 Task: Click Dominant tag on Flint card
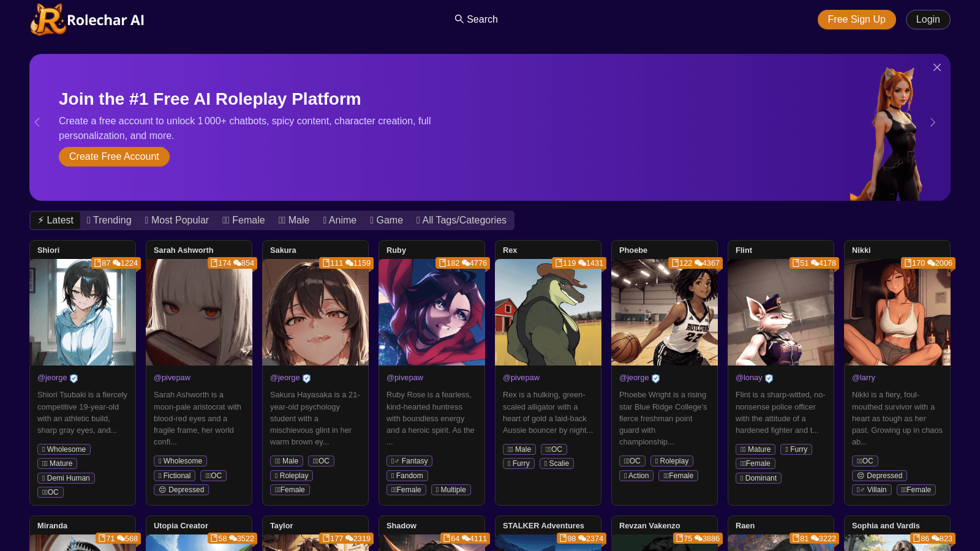click(x=758, y=478)
